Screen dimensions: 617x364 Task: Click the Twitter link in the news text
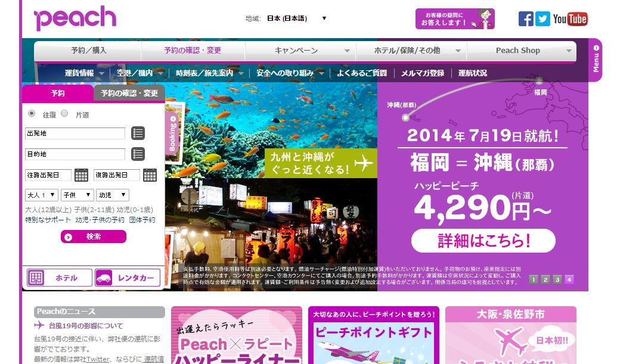[98, 359]
